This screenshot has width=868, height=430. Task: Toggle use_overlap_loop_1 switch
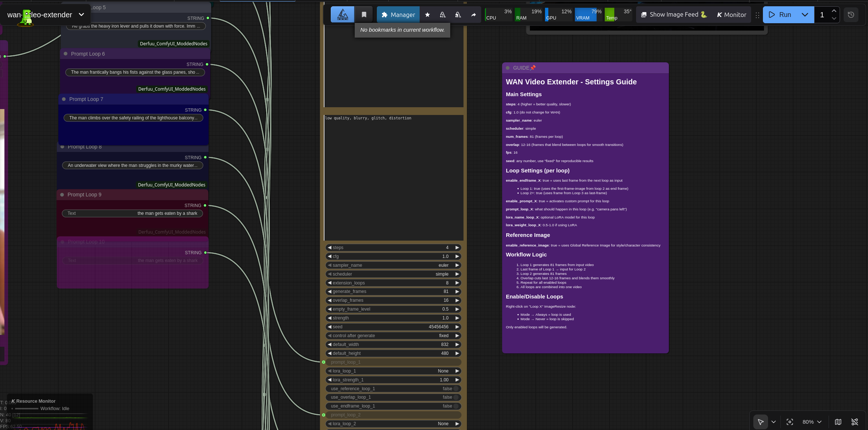pyautogui.click(x=456, y=397)
